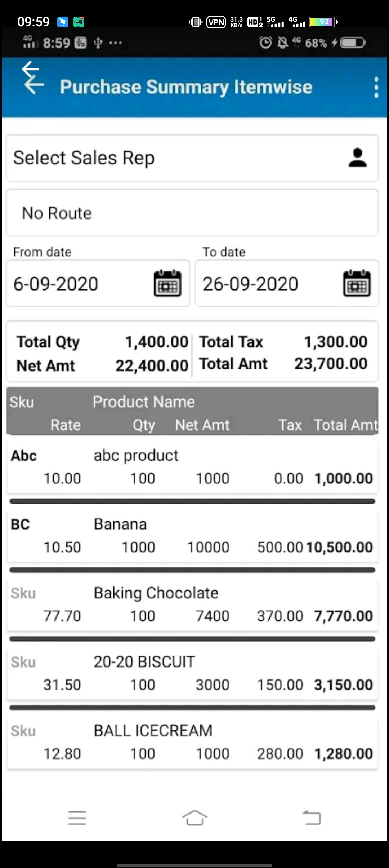
Task: Open the Baking Chocolate item row
Action: [x=192, y=604]
